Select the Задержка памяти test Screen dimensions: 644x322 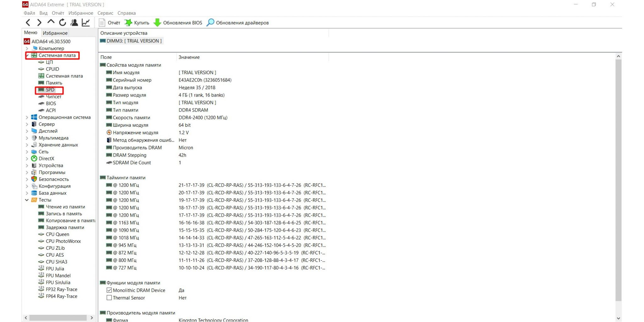click(65, 228)
